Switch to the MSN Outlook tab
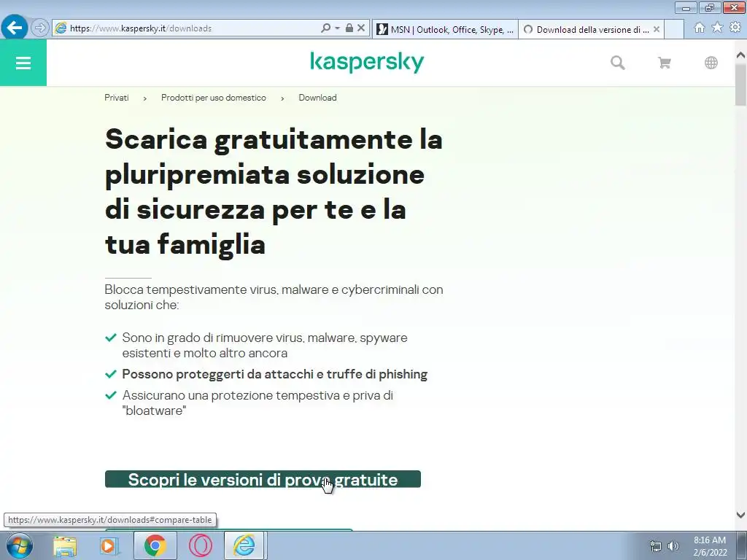Image resolution: width=747 pixels, height=560 pixels. point(445,29)
